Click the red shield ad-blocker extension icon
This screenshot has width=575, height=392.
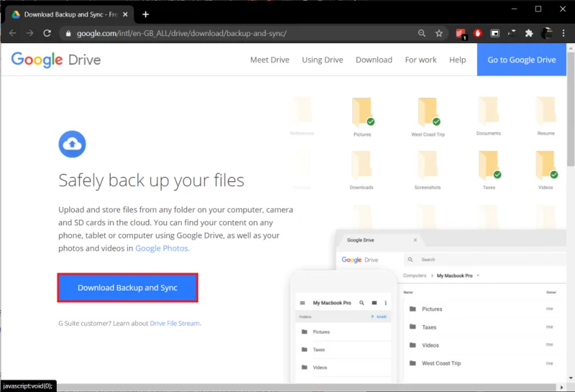tap(477, 33)
